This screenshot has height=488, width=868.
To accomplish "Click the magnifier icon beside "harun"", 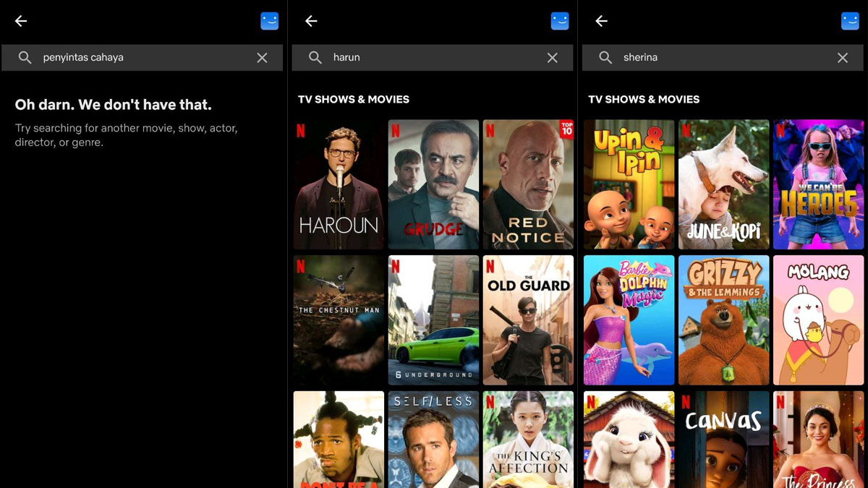I will pos(315,58).
